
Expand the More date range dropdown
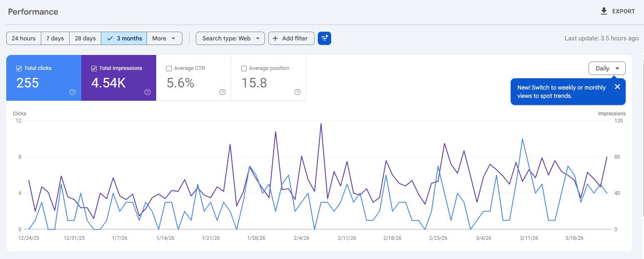tap(164, 38)
